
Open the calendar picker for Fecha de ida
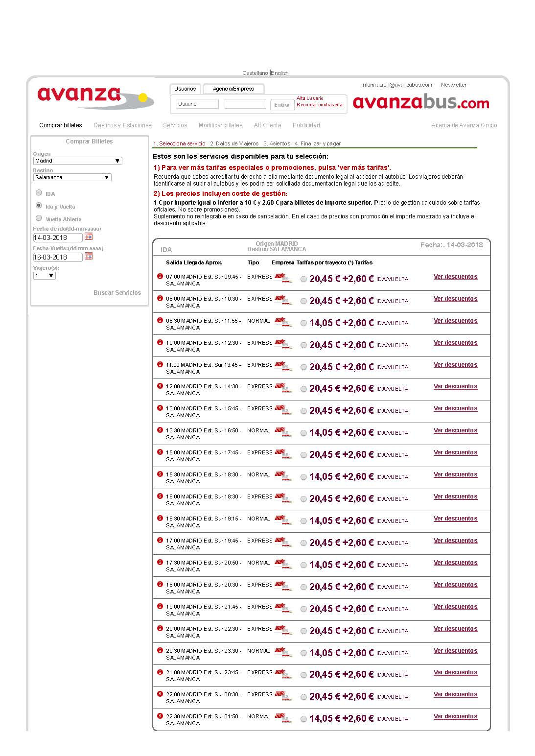[90, 237]
